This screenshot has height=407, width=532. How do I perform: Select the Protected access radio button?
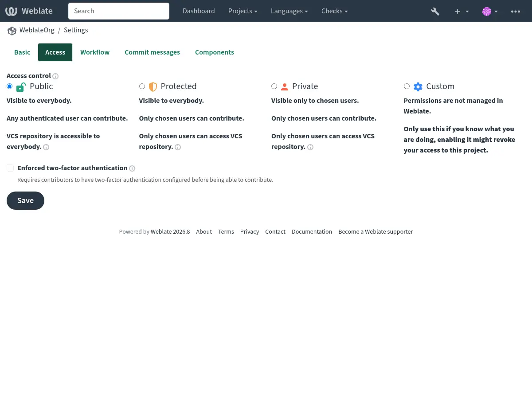pyautogui.click(x=142, y=86)
